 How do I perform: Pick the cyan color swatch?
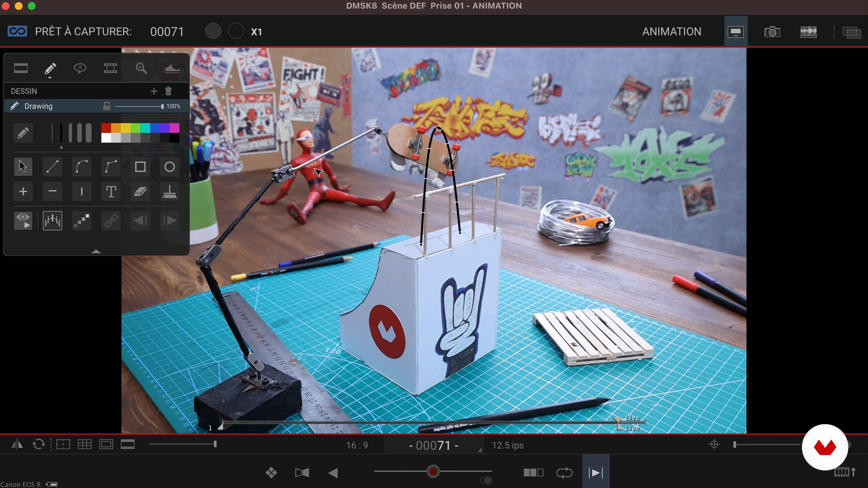pyautogui.click(x=145, y=128)
